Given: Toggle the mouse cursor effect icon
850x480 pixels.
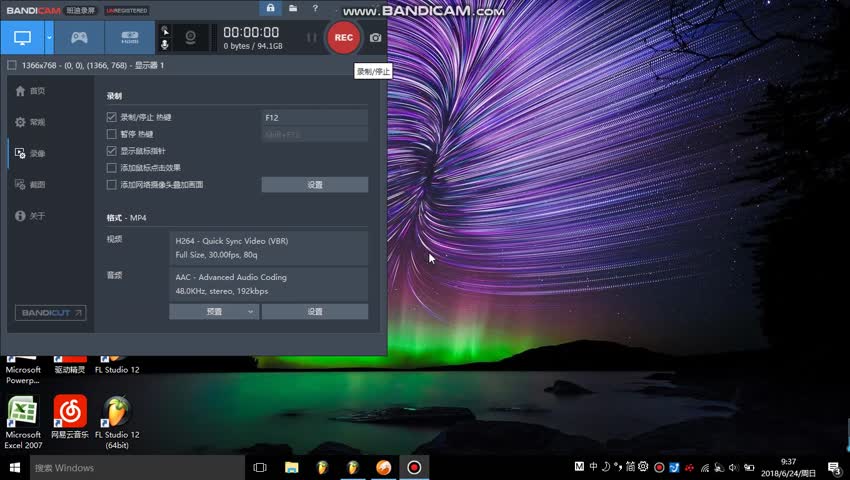Looking at the screenshot, I should coord(165,31).
